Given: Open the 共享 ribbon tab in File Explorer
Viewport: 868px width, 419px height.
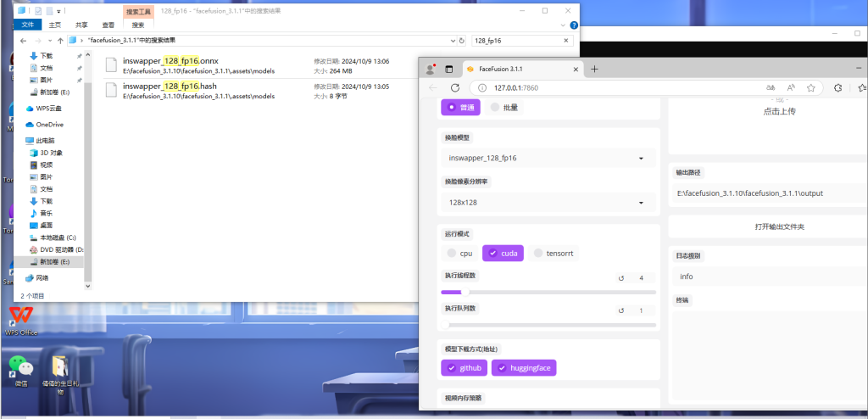Looking at the screenshot, I should pyautogui.click(x=82, y=25).
